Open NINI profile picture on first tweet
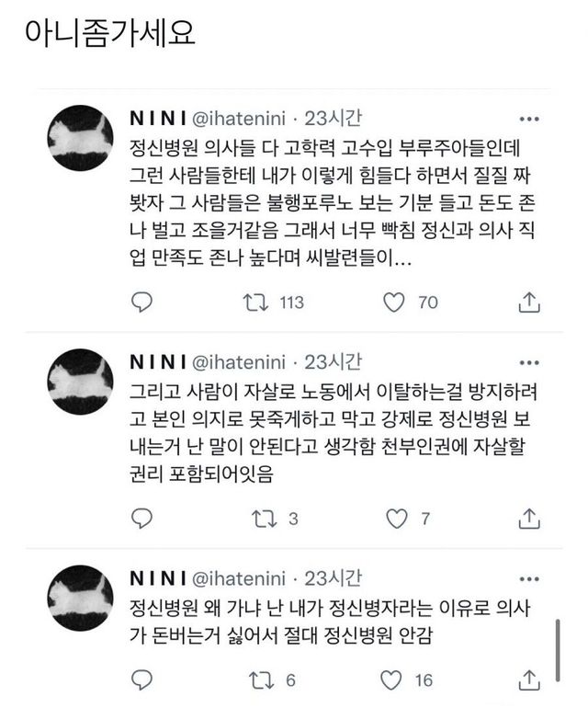This screenshot has height=719, width=588. click(80, 138)
